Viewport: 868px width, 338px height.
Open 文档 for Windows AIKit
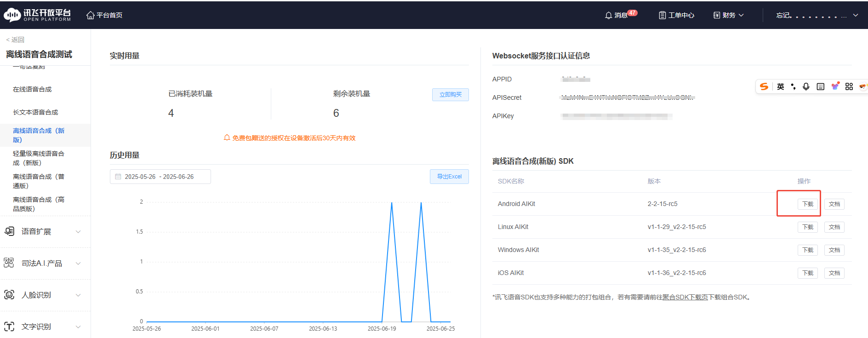pyautogui.click(x=834, y=250)
